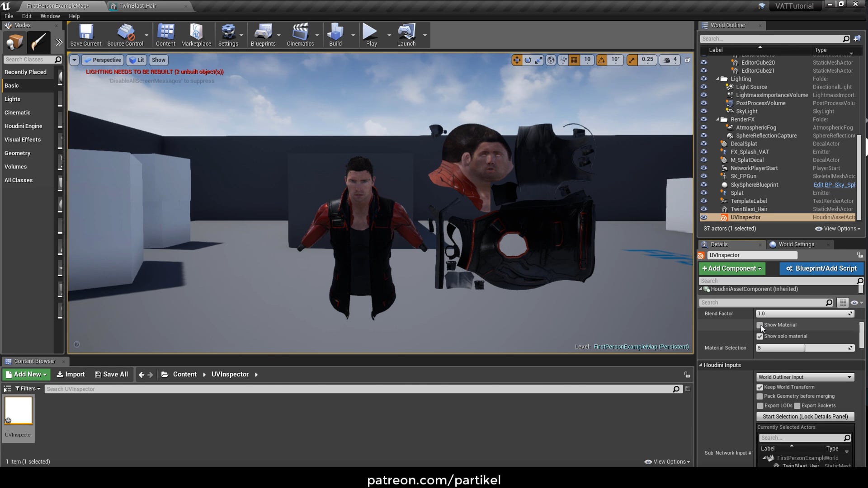Open the Edit menu
868x488 pixels.
pos(27,16)
